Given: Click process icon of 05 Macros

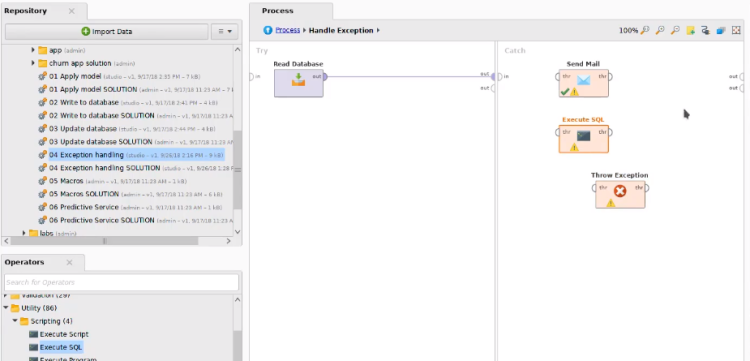Looking at the screenshot, I should coord(43,181).
